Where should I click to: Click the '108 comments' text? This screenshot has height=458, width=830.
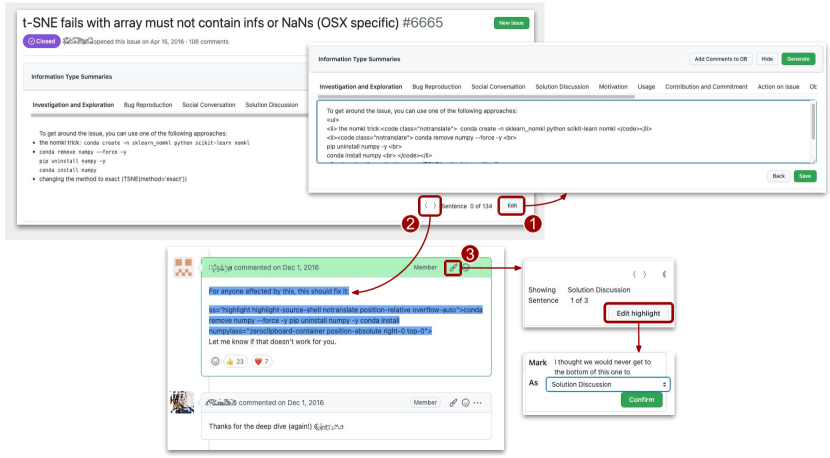click(209, 41)
